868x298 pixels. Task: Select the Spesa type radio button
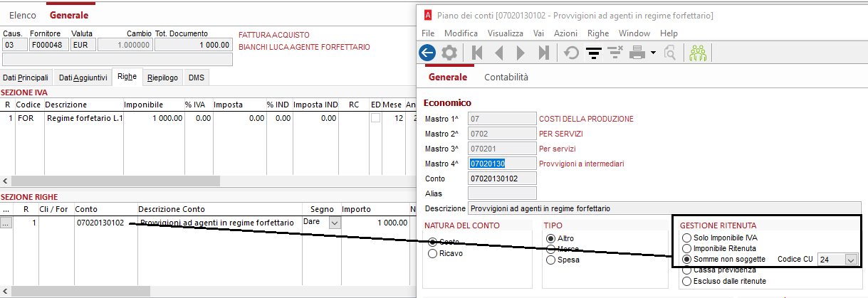point(551,260)
